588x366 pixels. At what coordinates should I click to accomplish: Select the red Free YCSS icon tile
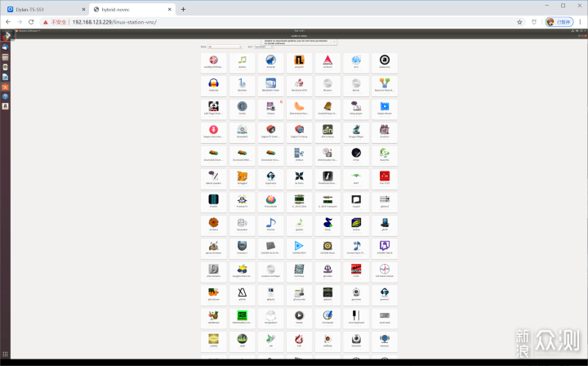[385, 178]
